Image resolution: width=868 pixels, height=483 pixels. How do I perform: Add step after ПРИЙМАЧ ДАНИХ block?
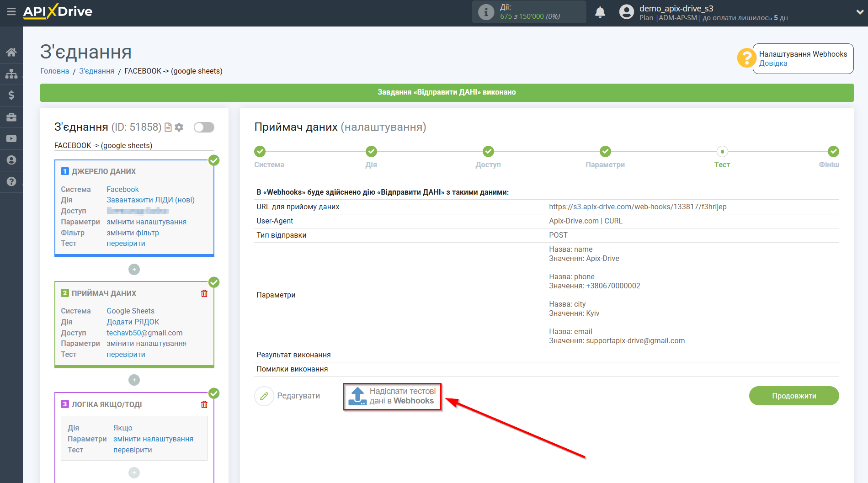click(x=134, y=380)
